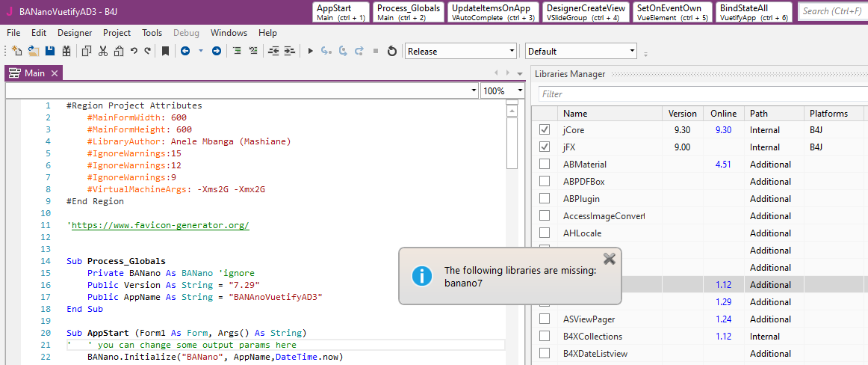Click the Stop debugging square icon
The image size is (868, 365).
[x=376, y=51]
